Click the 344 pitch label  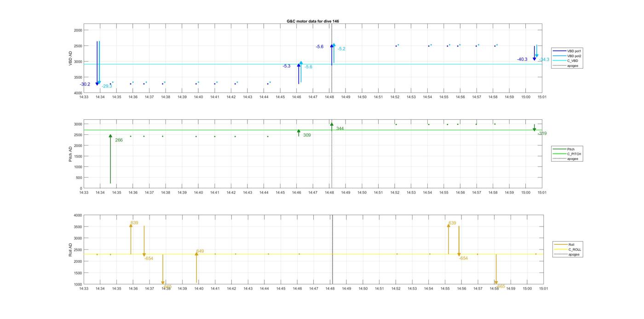tap(340, 128)
